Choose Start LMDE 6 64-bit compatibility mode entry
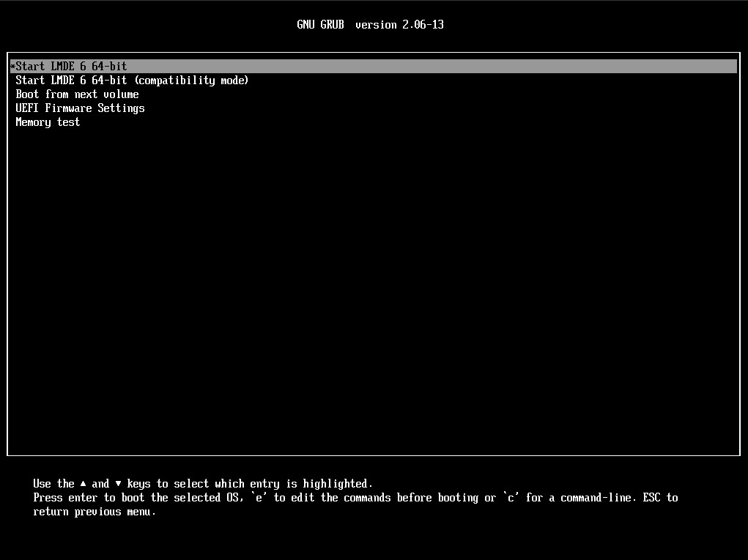 click(x=132, y=81)
